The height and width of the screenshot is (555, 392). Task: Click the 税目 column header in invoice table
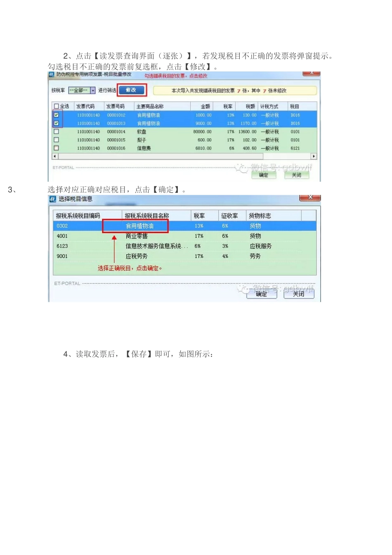(302, 106)
